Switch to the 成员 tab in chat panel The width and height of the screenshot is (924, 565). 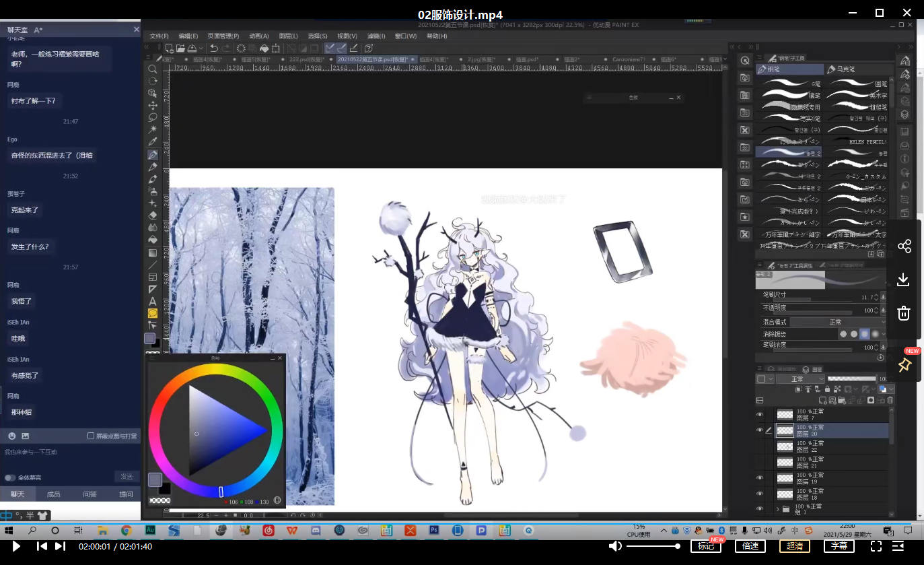pyautogui.click(x=53, y=494)
